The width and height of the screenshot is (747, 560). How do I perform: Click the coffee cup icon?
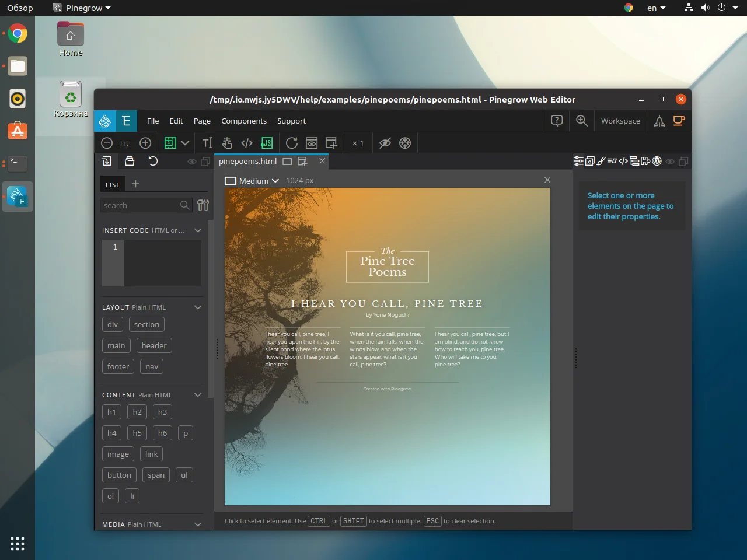click(679, 121)
